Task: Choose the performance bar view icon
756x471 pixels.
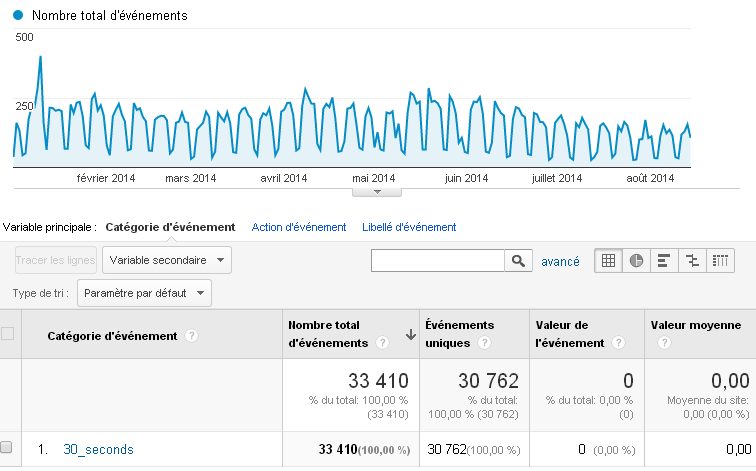Action: tap(664, 261)
